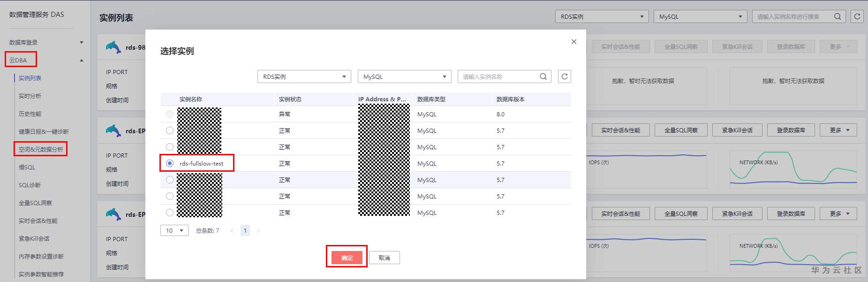Image resolution: width=868 pixels, height=282 pixels.
Task: Click the IP Address & P... column header
Action: click(382, 99)
